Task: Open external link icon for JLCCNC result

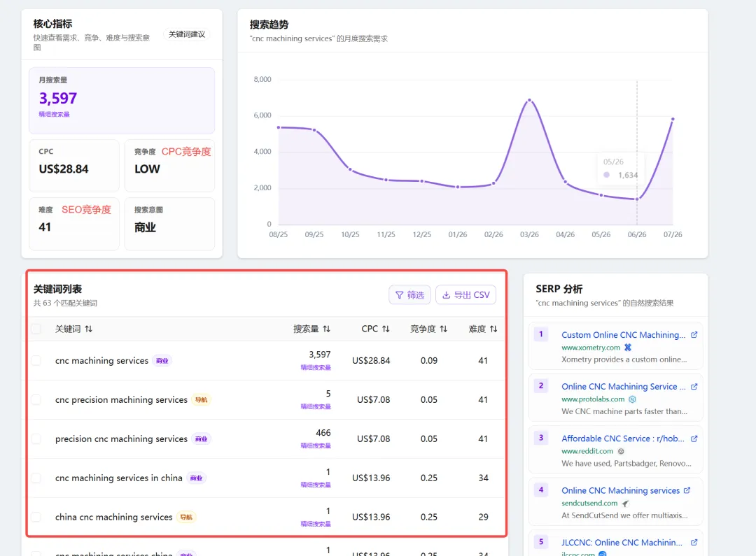Action: coord(694,543)
